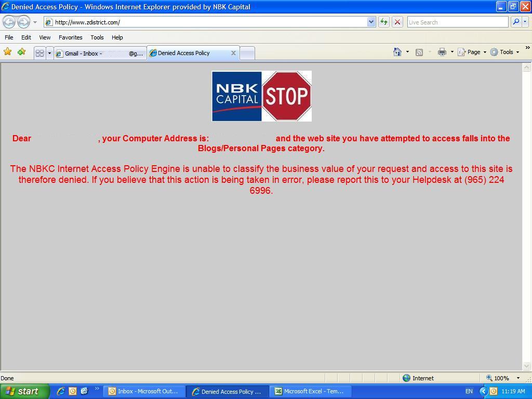Expand the address bar history dropdown
Image resolution: width=532 pixels, height=399 pixels.
pyautogui.click(x=371, y=22)
